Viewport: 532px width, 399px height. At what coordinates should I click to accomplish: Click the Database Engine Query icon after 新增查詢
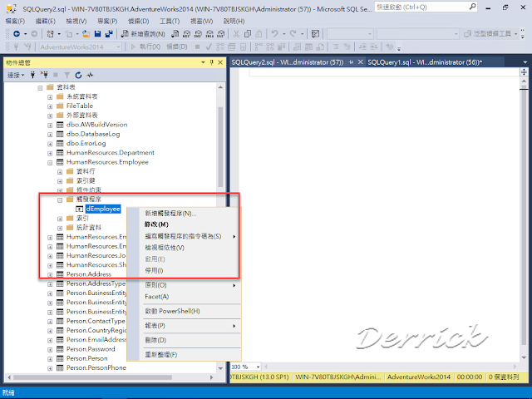coord(175,33)
